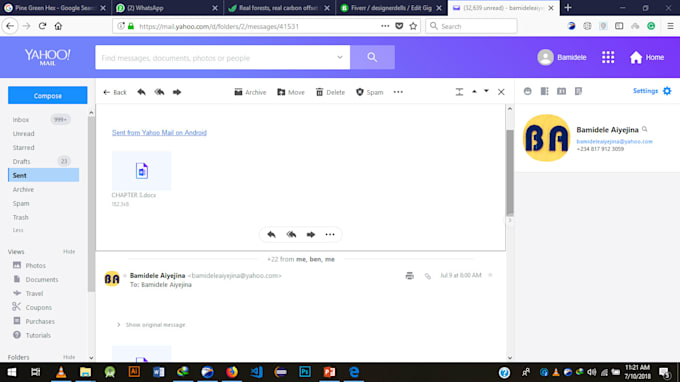Screen dimensions: 680x382
Task: Switch to Real forests carbon offset tab
Action: 279,8
